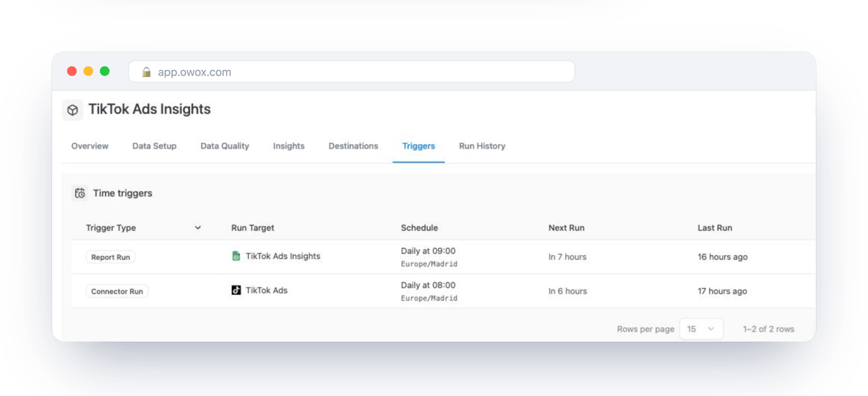
Task: Click the TikTok logo icon in Connector Run row
Action: (236, 290)
